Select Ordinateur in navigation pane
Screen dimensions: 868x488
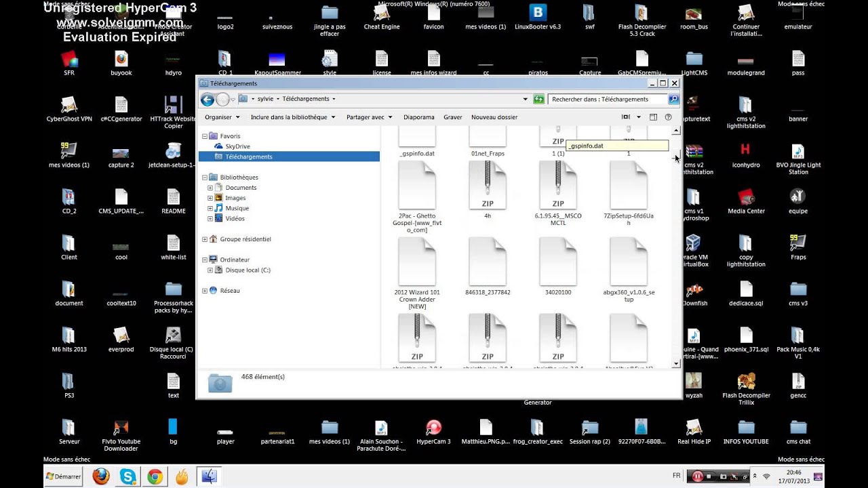click(x=235, y=260)
